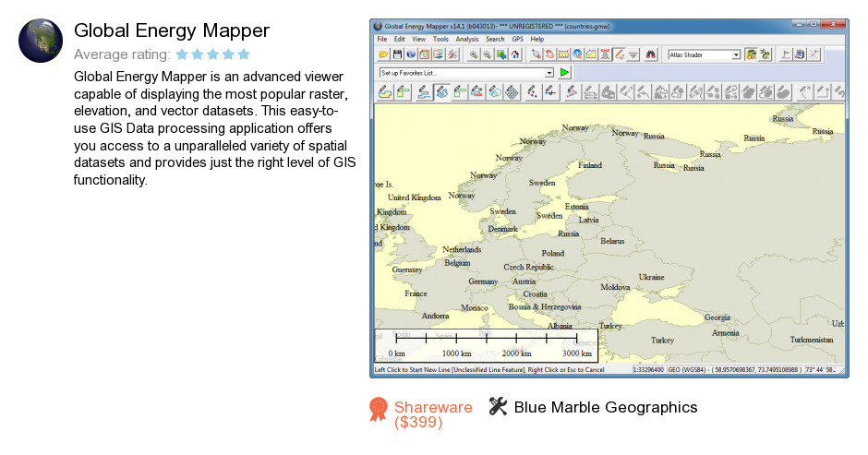Click the Poland label on the map
This screenshot has width=868, height=455.
click(x=552, y=253)
